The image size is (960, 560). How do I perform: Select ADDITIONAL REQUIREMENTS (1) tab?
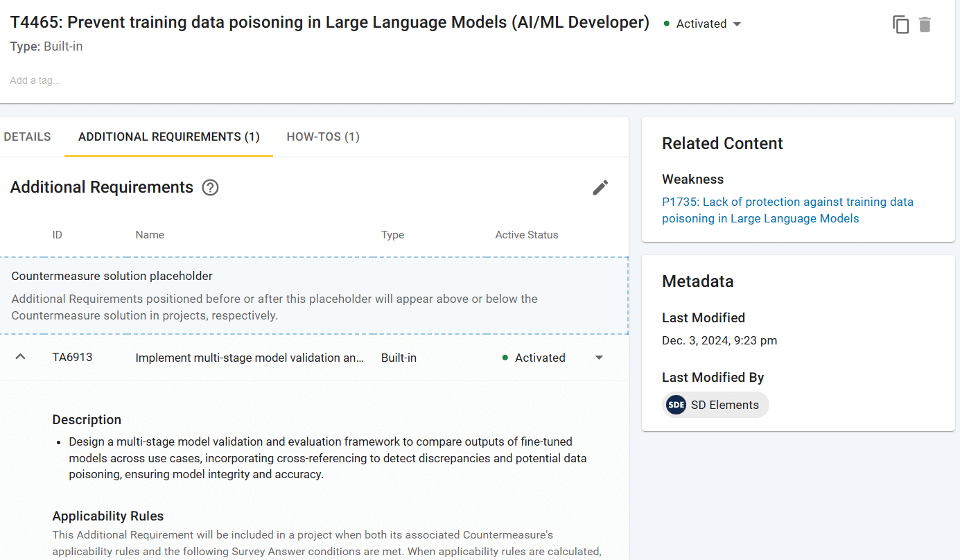point(169,137)
